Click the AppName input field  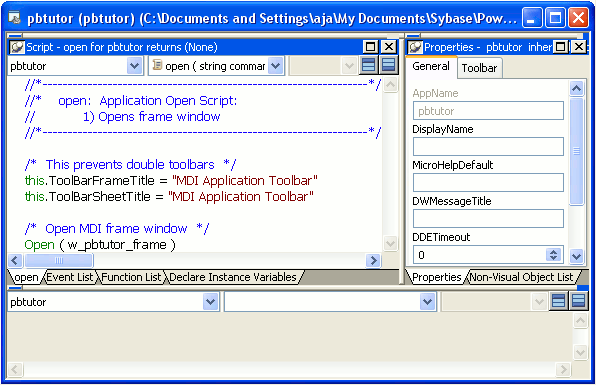488,111
